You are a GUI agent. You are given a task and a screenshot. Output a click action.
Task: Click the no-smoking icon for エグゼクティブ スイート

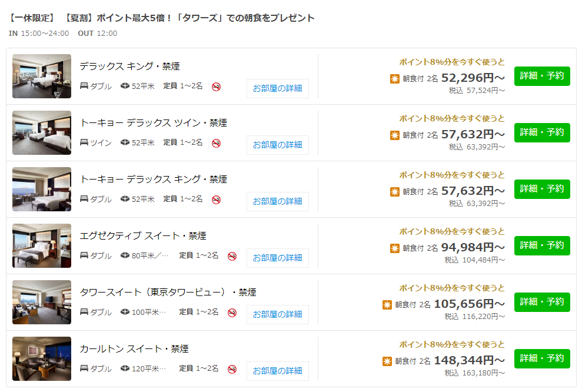(x=232, y=256)
